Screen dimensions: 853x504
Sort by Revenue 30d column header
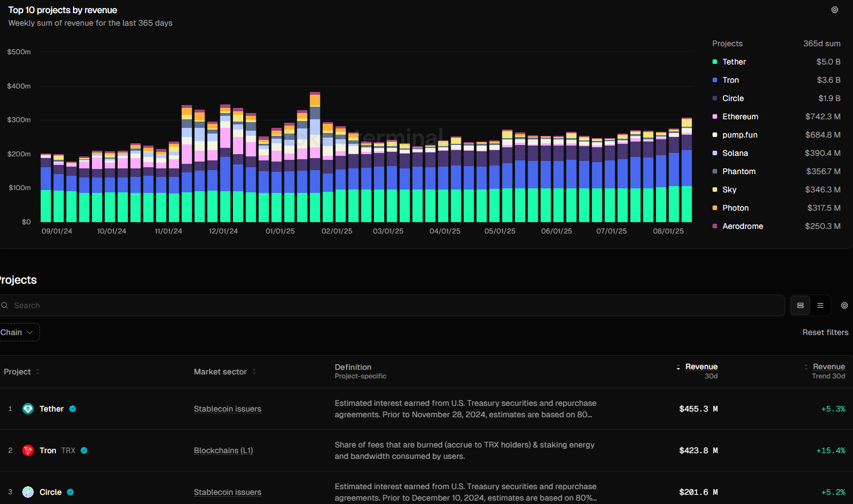701,367
